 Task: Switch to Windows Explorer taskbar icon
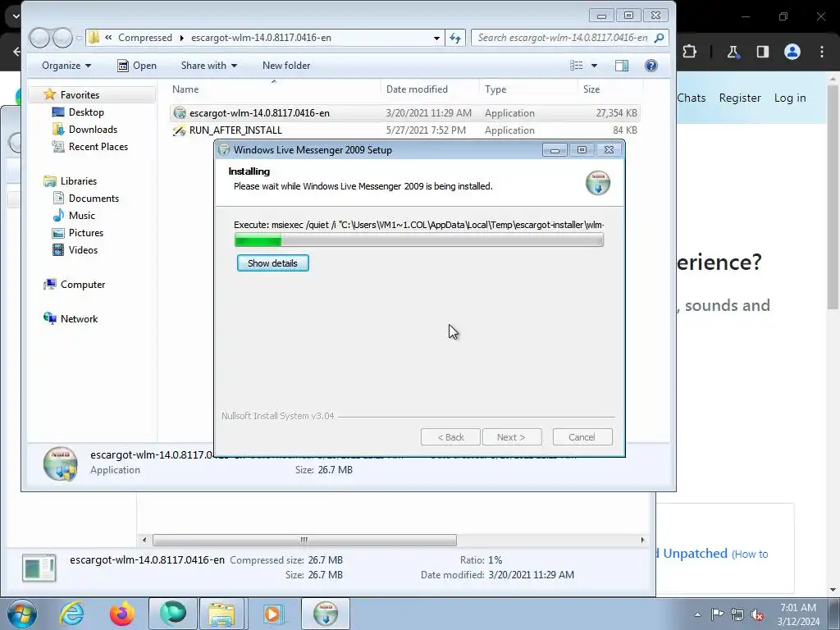pos(221,614)
